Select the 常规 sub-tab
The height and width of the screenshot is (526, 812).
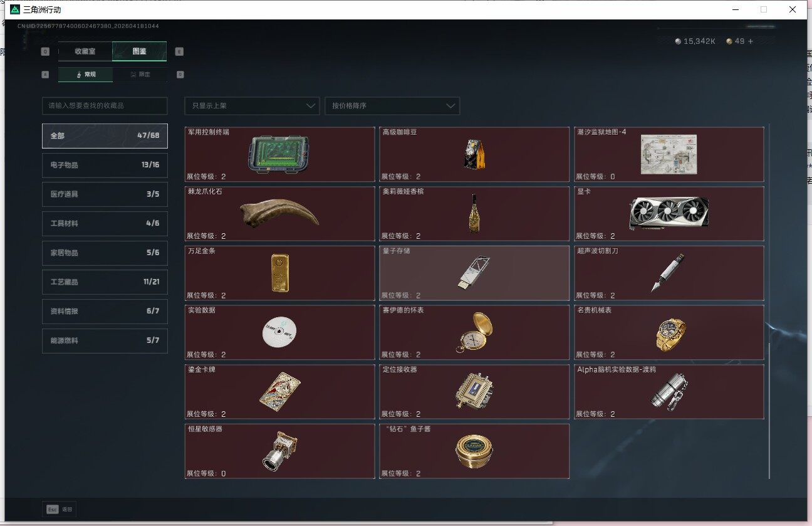tap(86, 75)
